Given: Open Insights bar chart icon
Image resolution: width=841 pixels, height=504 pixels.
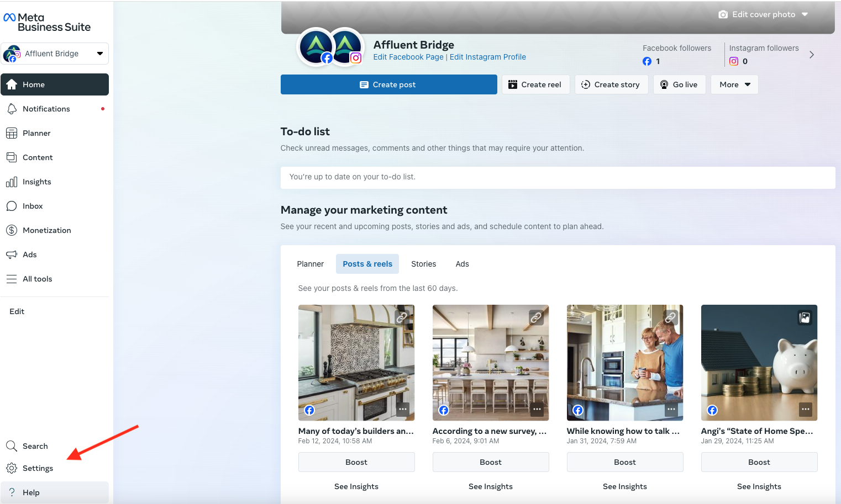Looking at the screenshot, I should coord(12,182).
